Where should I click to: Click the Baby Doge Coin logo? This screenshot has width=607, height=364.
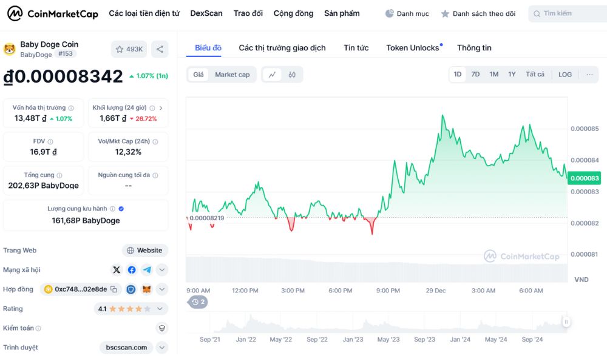pos(9,49)
